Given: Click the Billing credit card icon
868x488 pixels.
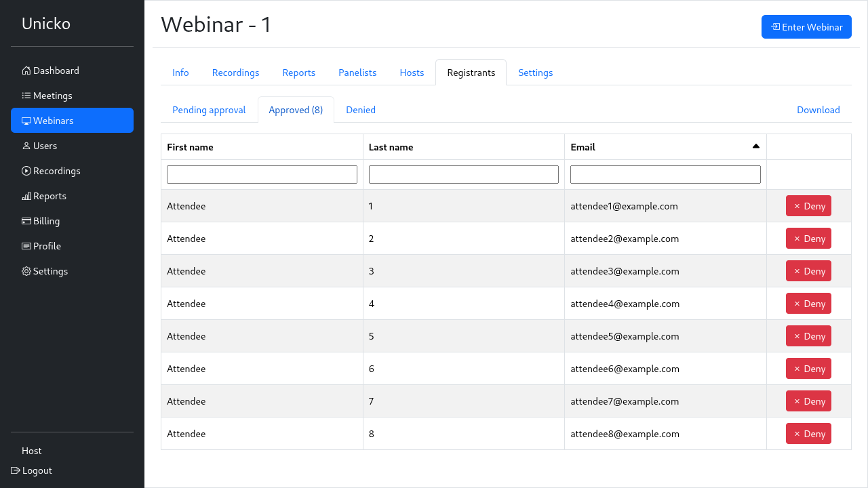Looking at the screenshot, I should (26, 221).
